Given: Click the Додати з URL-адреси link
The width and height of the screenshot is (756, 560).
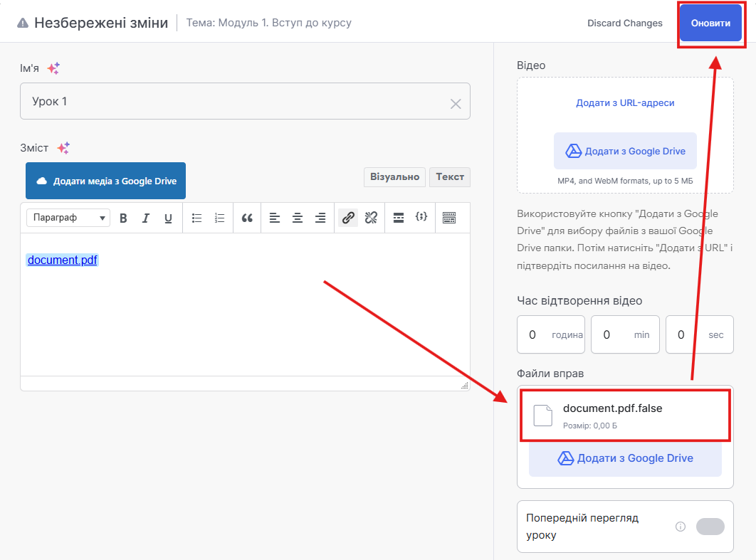Looking at the screenshot, I should click(625, 103).
